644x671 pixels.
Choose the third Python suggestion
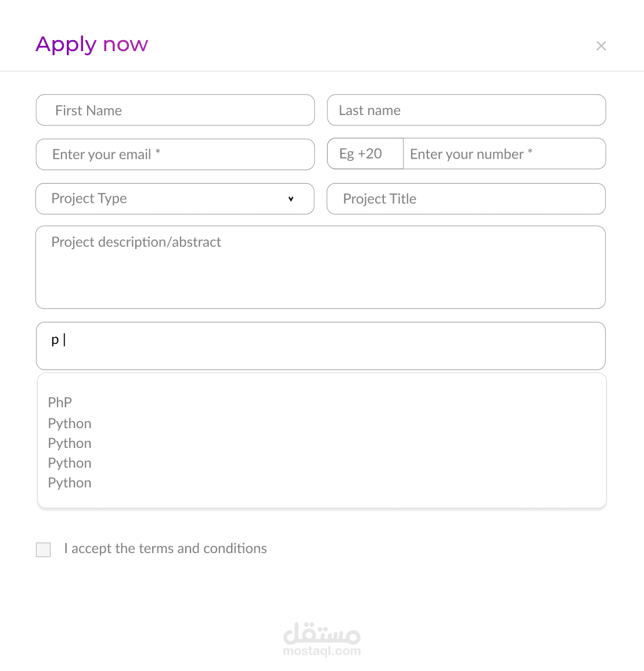[70, 463]
